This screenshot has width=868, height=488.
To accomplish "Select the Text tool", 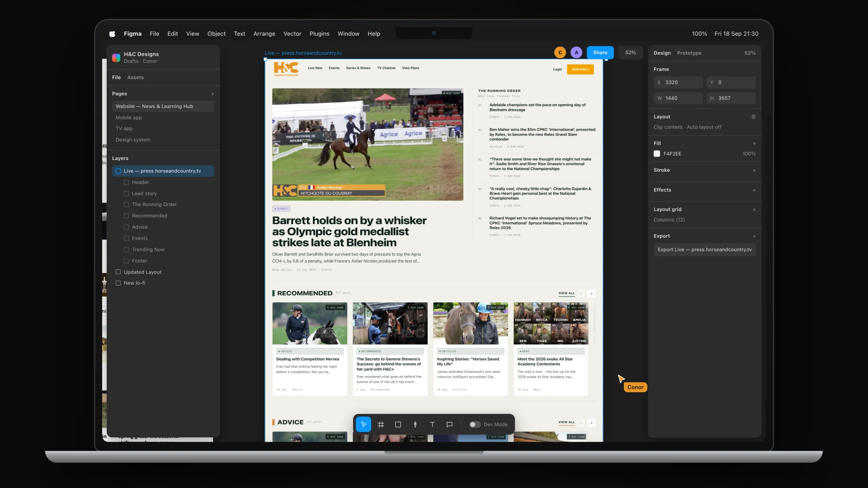I will tap(432, 424).
